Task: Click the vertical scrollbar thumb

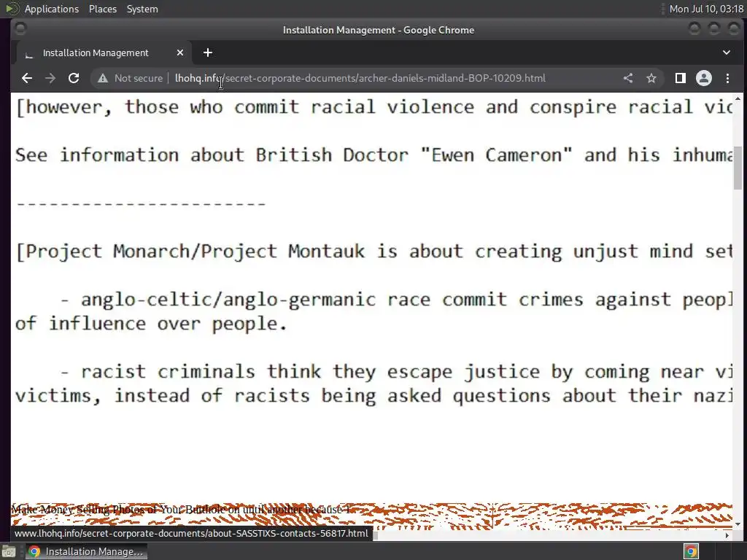Action: pyautogui.click(x=738, y=168)
